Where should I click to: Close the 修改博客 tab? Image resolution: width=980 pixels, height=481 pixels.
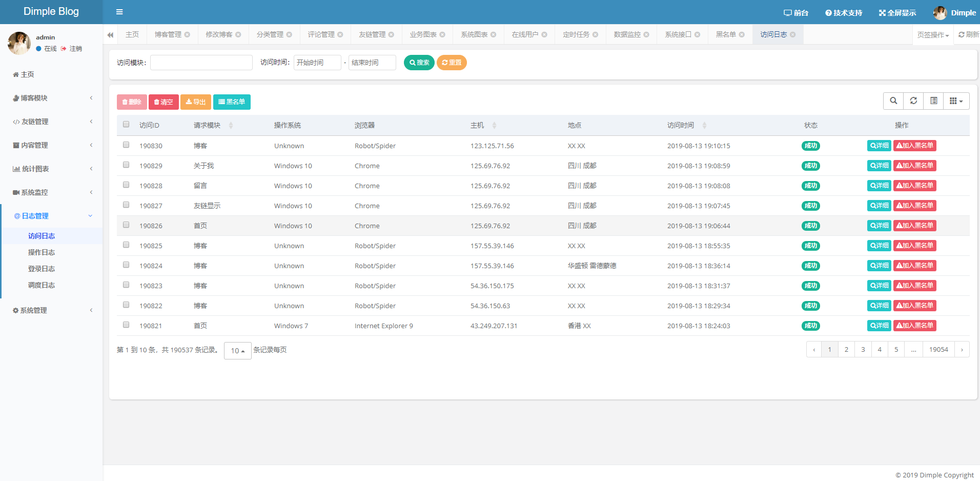point(238,34)
